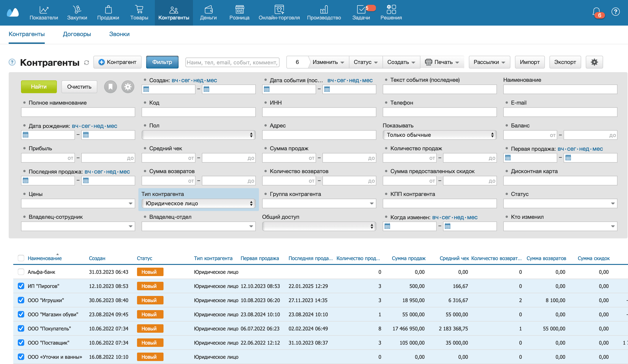Switch to Договоры tab
Viewport: 628px width, 364px height.
pyautogui.click(x=77, y=34)
